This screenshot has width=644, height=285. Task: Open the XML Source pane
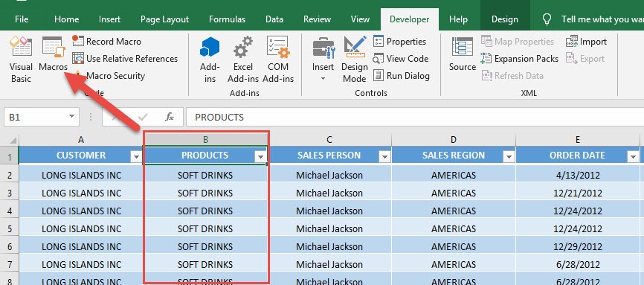tap(463, 54)
